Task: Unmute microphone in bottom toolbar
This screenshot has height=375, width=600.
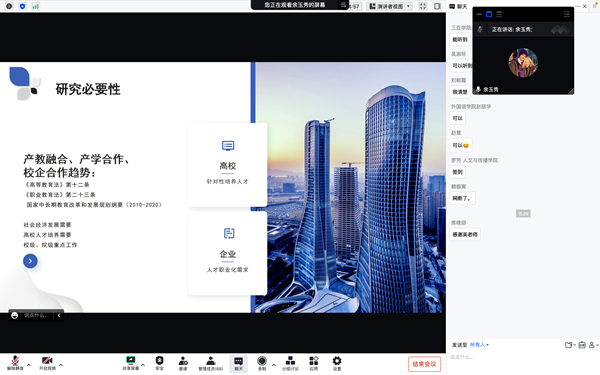Action: click(15, 363)
